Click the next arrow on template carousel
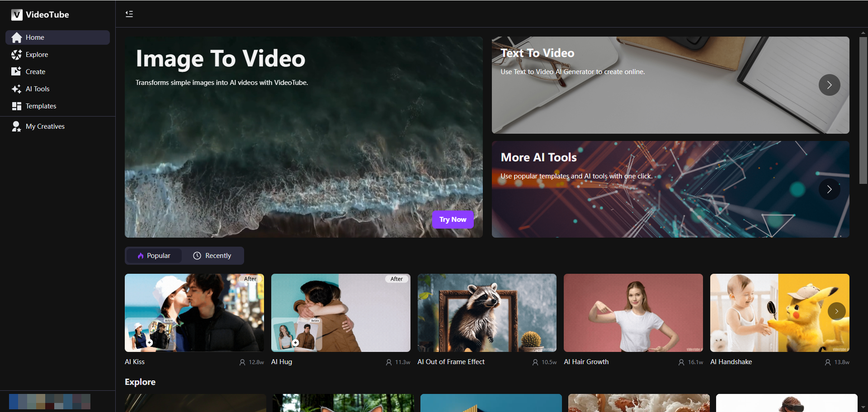 tap(837, 311)
